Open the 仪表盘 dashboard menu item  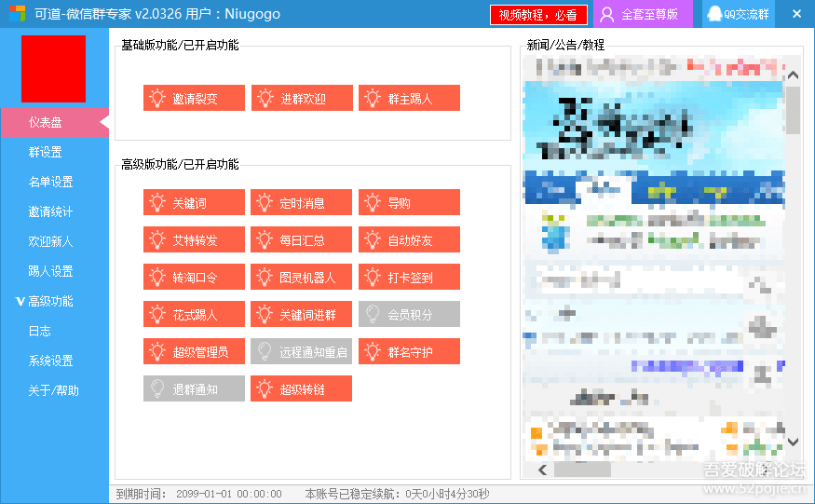click(x=55, y=122)
